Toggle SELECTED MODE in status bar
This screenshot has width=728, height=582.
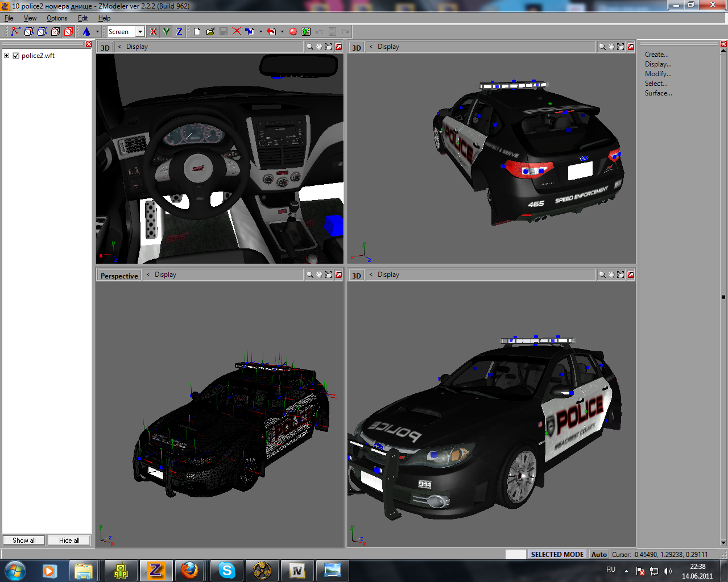(557, 554)
